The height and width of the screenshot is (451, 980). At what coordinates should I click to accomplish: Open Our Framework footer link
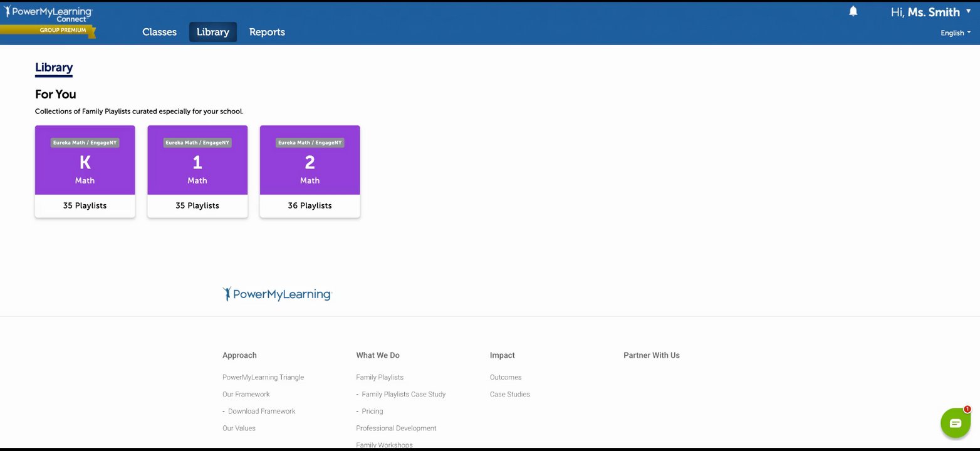[x=246, y=394]
